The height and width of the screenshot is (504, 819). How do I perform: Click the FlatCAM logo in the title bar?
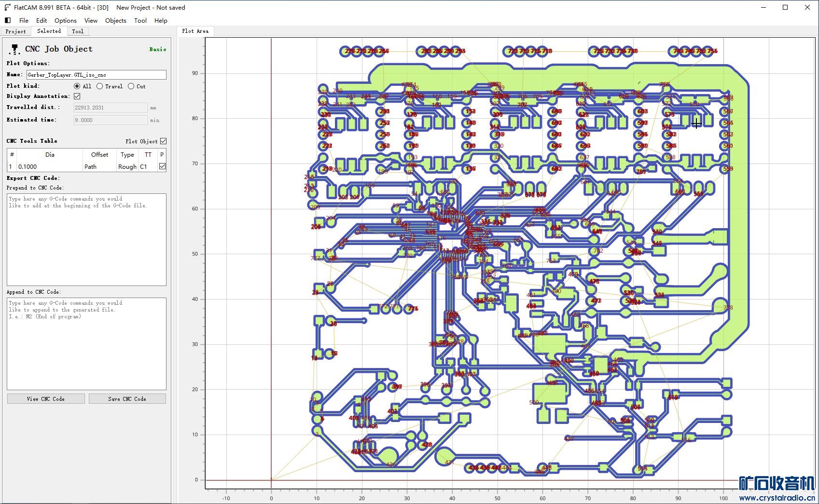(x=7, y=7)
